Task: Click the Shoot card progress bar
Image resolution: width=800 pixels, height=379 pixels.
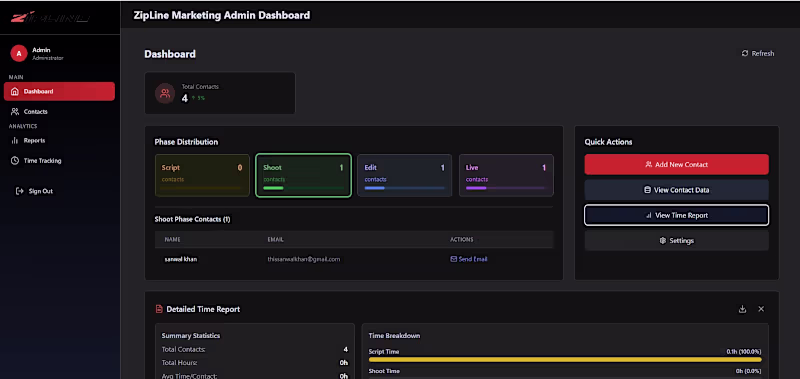Action: pos(303,188)
